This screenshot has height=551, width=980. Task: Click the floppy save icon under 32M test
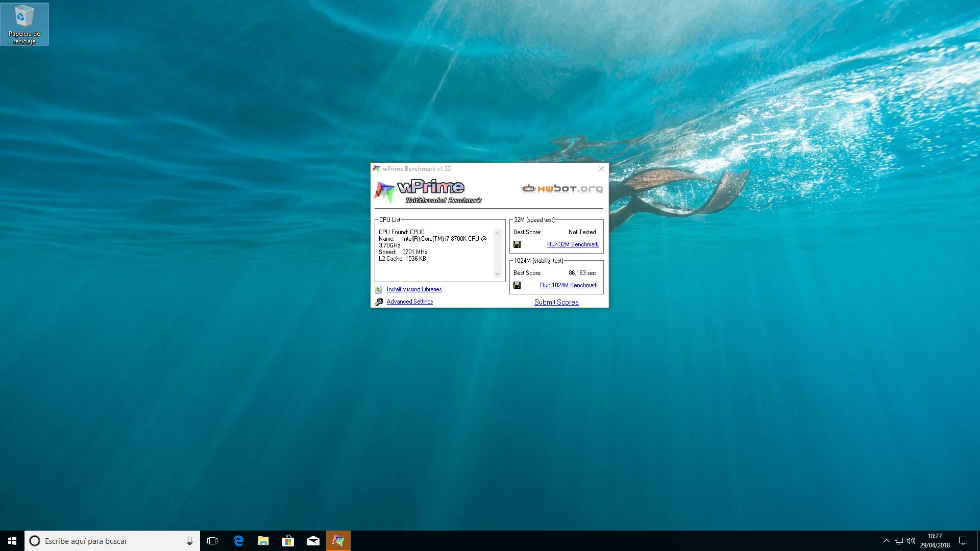coord(517,245)
